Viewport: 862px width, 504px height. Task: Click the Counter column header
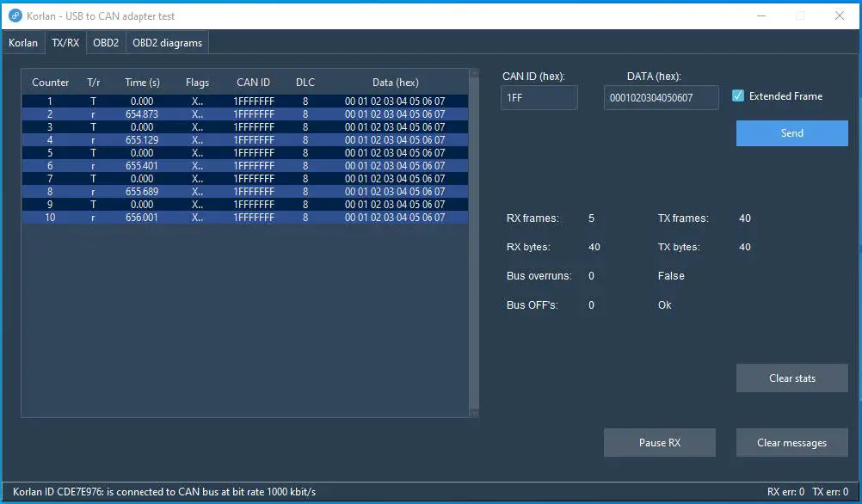(x=49, y=82)
